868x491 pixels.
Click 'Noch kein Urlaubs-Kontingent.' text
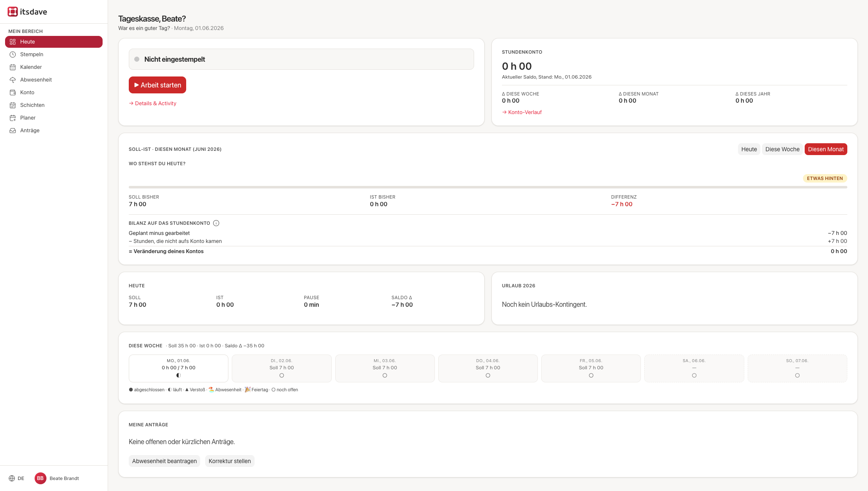pos(544,305)
